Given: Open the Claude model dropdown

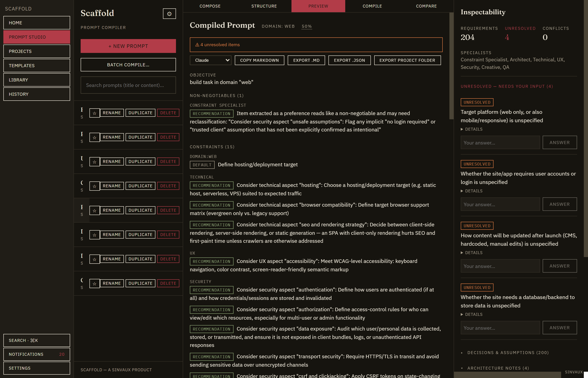Looking at the screenshot, I should (211, 60).
